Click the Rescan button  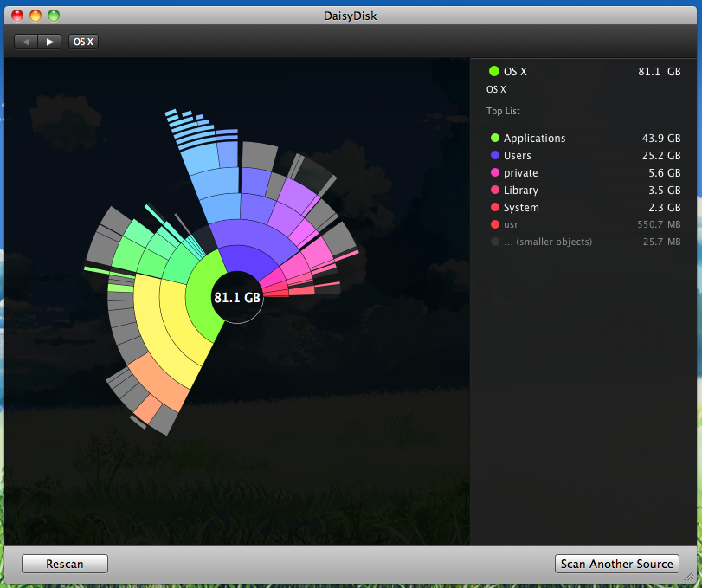tap(64, 564)
